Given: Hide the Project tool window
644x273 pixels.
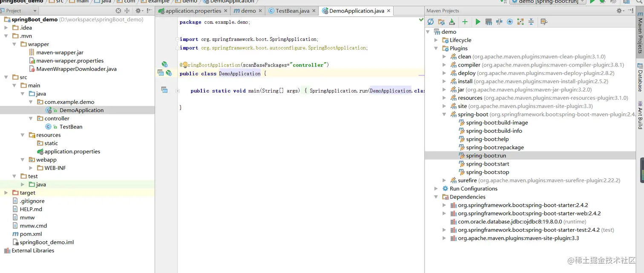Looking at the screenshot, I should (x=149, y=11).
